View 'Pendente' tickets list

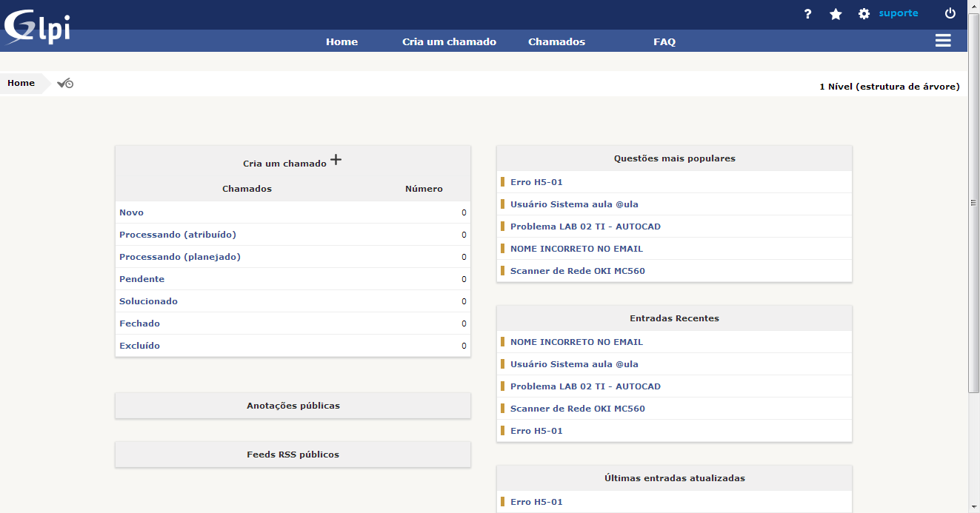[142, 279]
